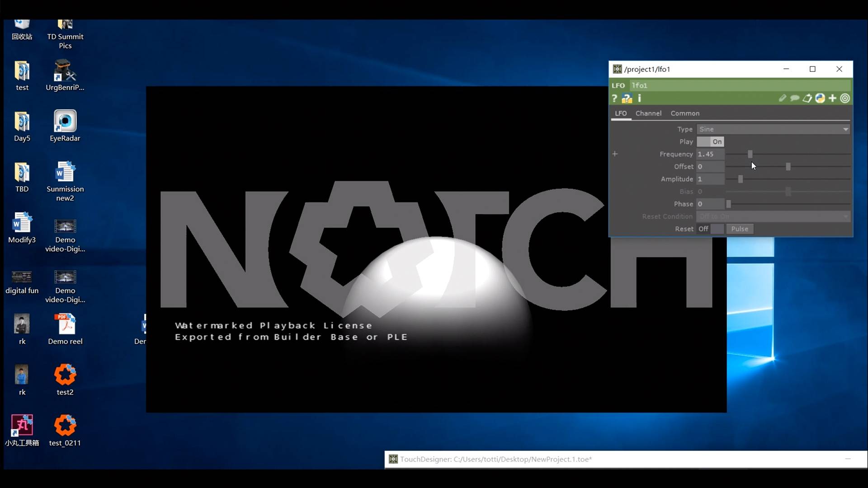Click the concentric circles target icon
This screenshot has height=488, width=868.
click(845, 98)
